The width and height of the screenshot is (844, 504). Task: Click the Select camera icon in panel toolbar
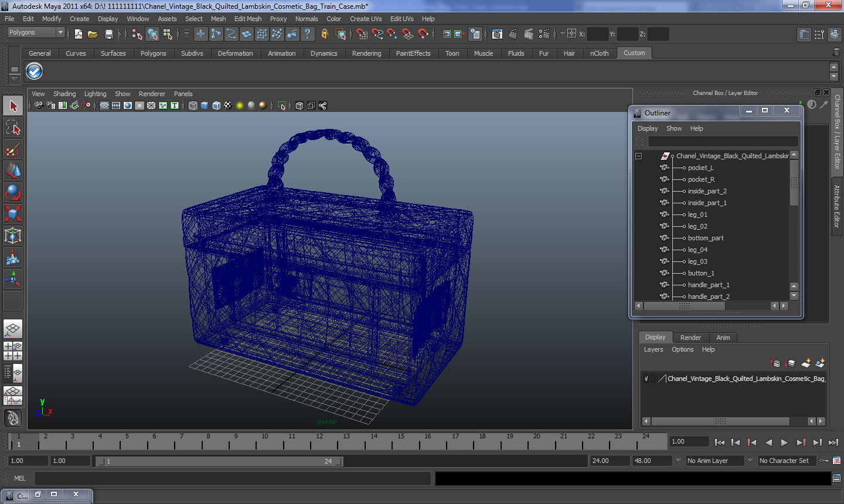click(39, 105)
